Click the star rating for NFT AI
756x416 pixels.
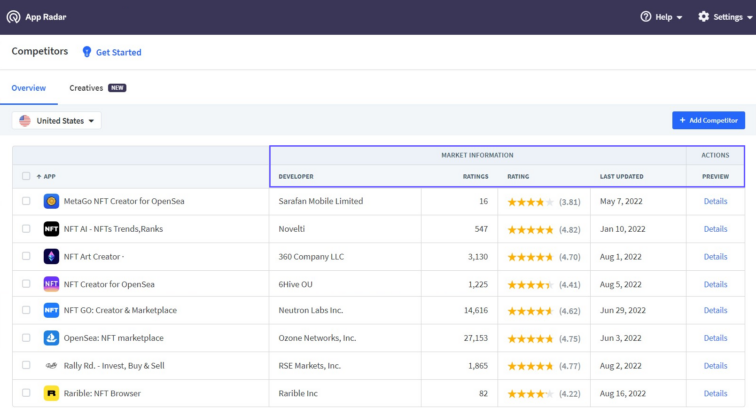pyautogui.click(x=530, y=230)
